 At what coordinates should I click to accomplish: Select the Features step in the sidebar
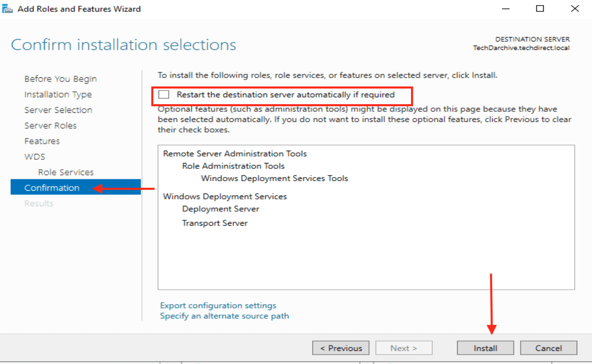(42, 141)
